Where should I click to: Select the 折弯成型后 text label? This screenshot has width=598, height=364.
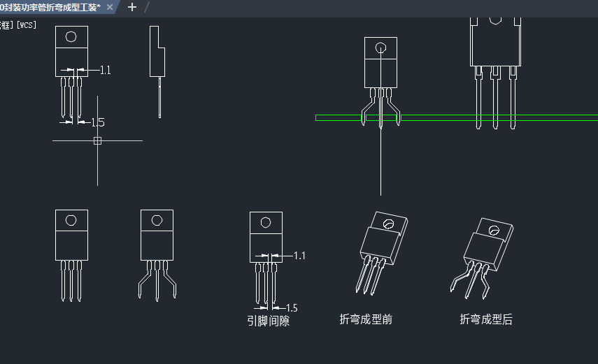coord(486,319)
